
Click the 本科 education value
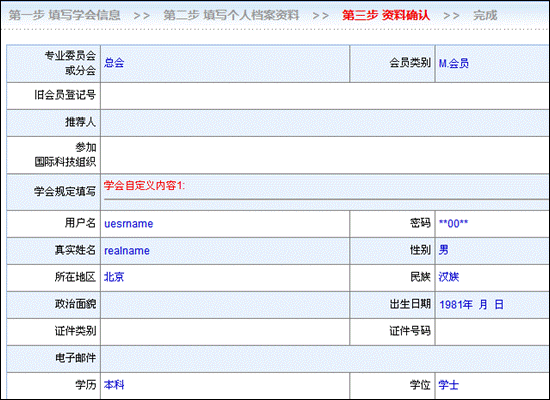click(x=114, y=385)
